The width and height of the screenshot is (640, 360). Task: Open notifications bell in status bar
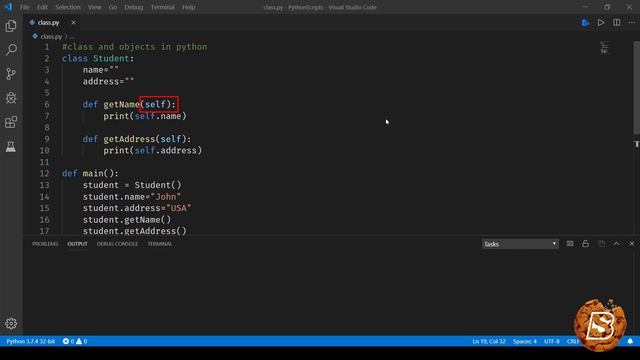(x=630, y=341)
